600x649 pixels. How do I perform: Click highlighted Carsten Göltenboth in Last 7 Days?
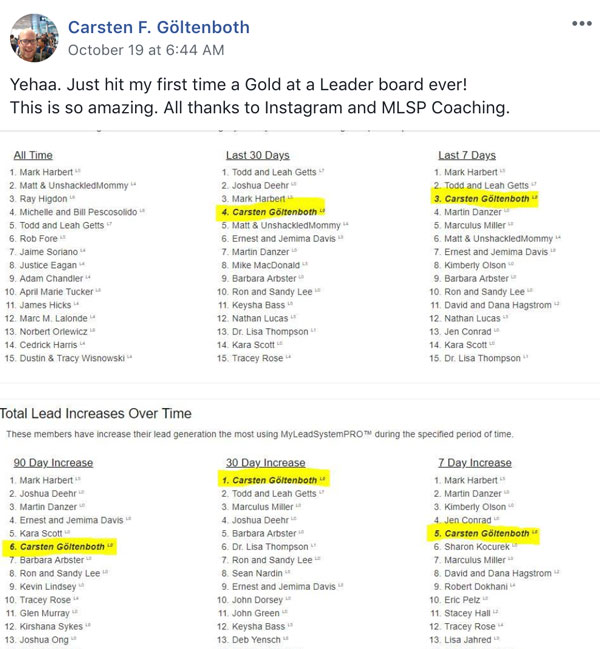(x=486, y=199)
